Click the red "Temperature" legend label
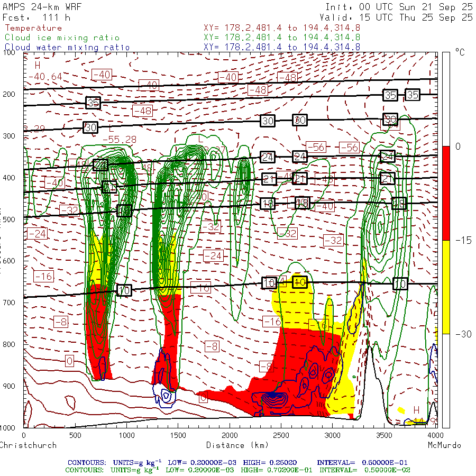Viewport: 476px width, 476px height. click(x=33, y=28)
